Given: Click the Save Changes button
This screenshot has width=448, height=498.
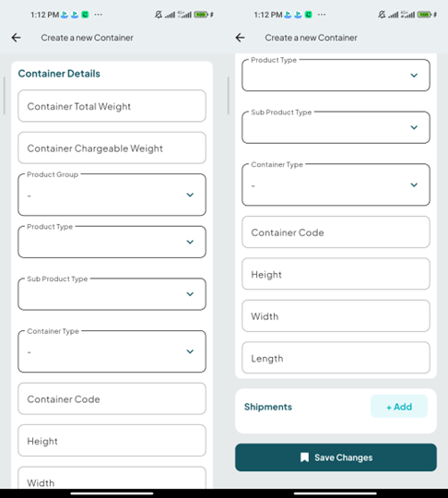Looking at the screenshot, I should (x=336, y=457).
